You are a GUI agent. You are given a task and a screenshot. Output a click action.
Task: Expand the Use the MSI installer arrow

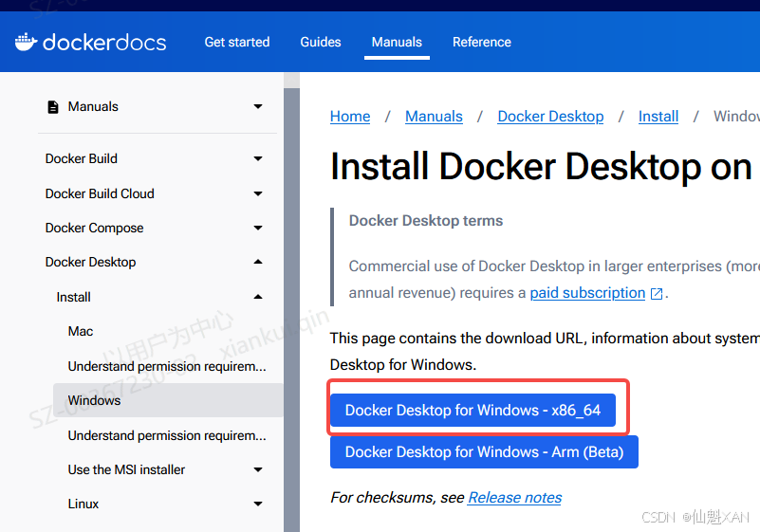[x=258, y=469]
